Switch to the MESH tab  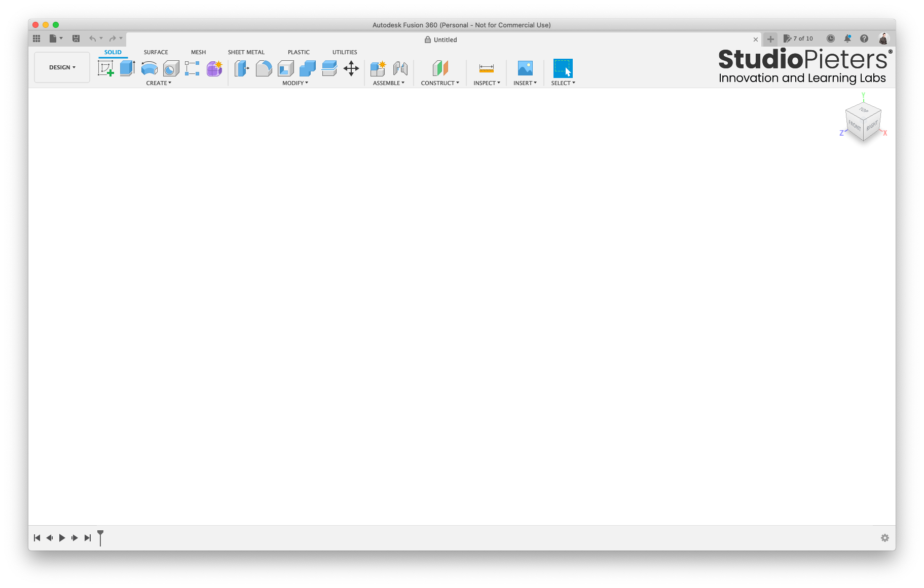[198, 52]
